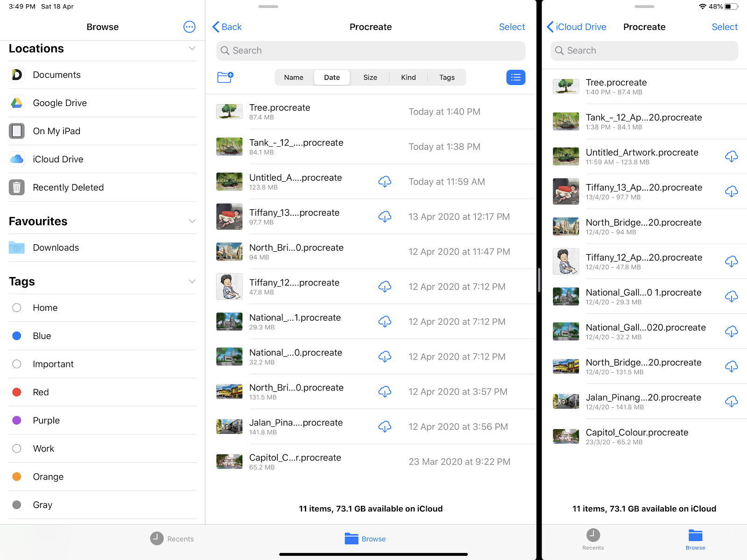Go Back from Procreate folder
Image resolution: width=747 pixels, height=560 pixels.
(227, 27)
